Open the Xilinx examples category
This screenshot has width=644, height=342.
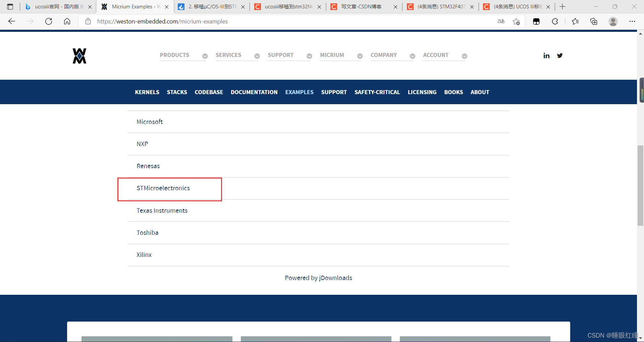click(144, 255)
